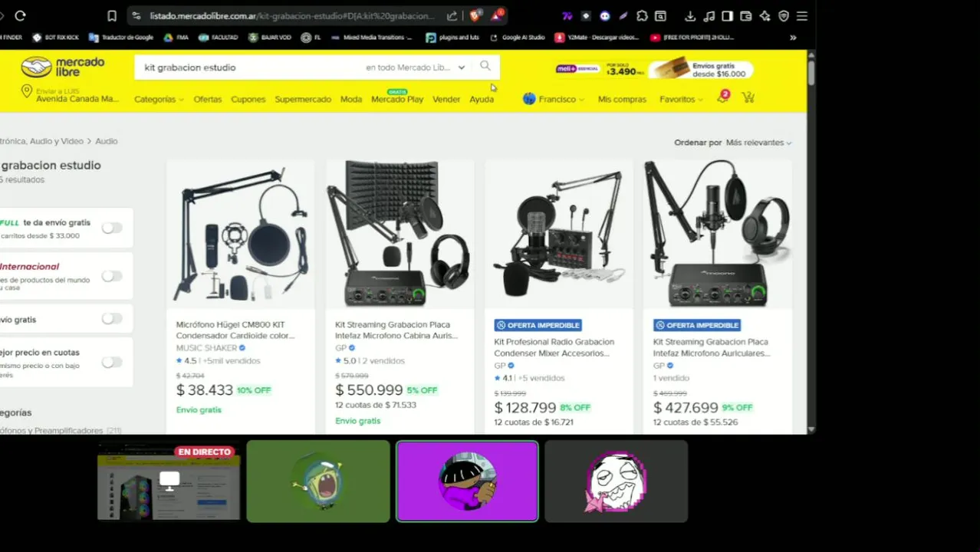Open the Brave Shields lion icon
Viewport: 980px width, 552px height.
pyautogui.click(x=475, y=15)
